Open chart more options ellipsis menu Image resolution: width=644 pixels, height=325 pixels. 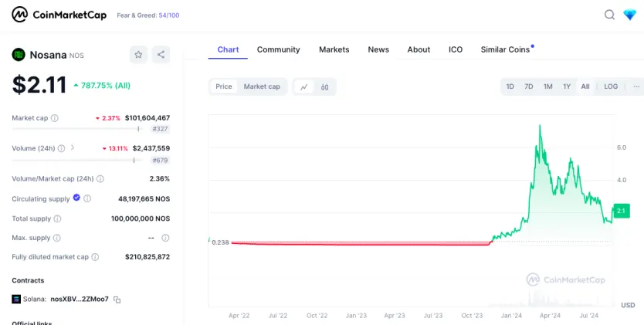click(x=636, y=86)
